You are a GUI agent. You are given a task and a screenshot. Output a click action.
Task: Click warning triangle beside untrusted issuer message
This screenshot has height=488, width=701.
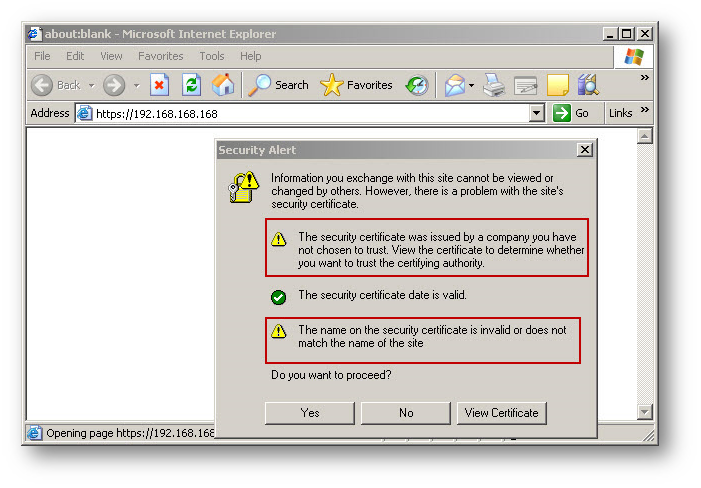[x=279, y=239]
